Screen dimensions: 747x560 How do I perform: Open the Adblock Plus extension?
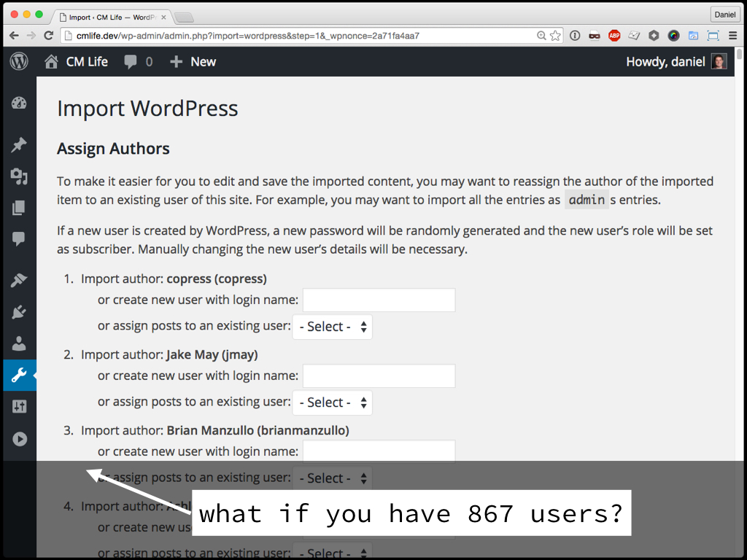(614, 36)
